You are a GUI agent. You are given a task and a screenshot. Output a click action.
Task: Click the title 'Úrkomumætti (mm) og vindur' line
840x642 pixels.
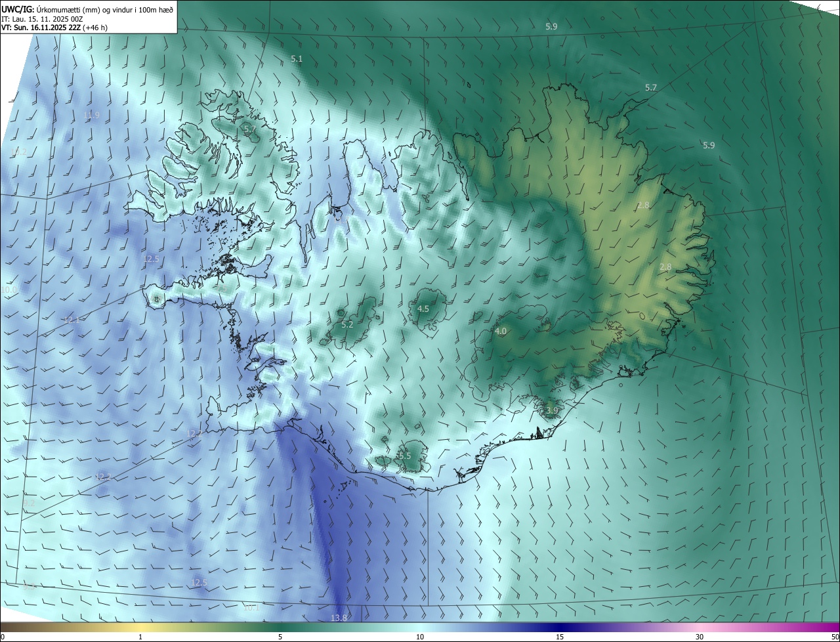coord(87,10)
